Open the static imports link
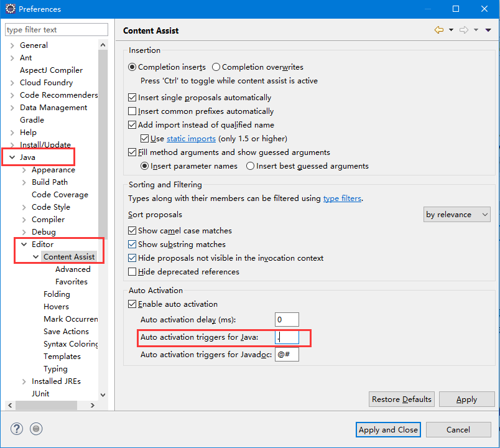This screenshot has width=500, height=448. 191,139
